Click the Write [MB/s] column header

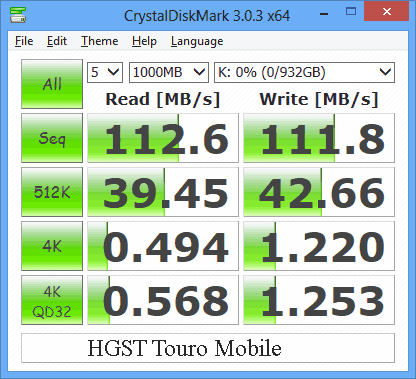click(319, 99)
